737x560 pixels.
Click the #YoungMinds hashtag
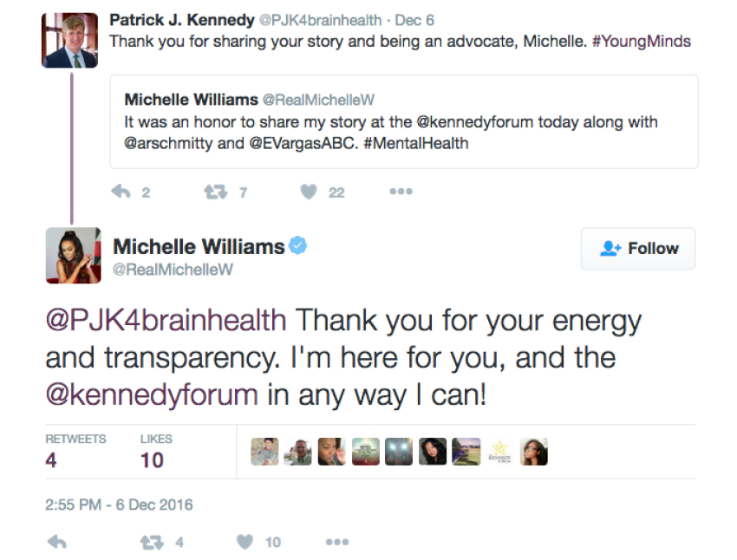pyautogui.click(x=641, y=41)
